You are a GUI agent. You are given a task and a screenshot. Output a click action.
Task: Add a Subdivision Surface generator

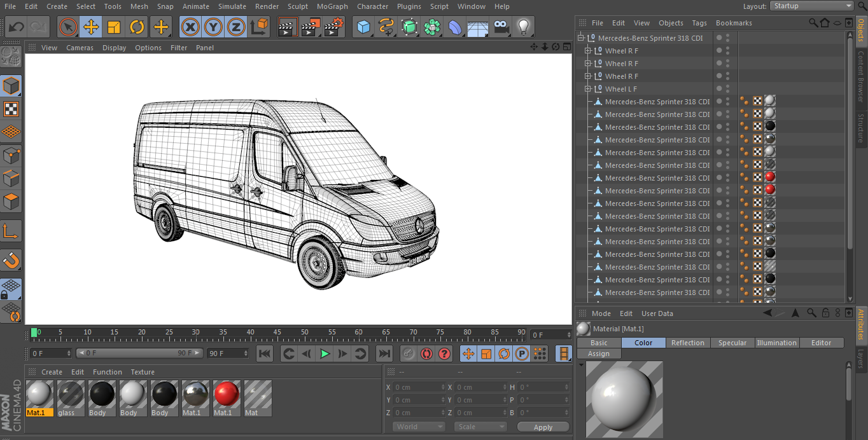tap(409, 27)
